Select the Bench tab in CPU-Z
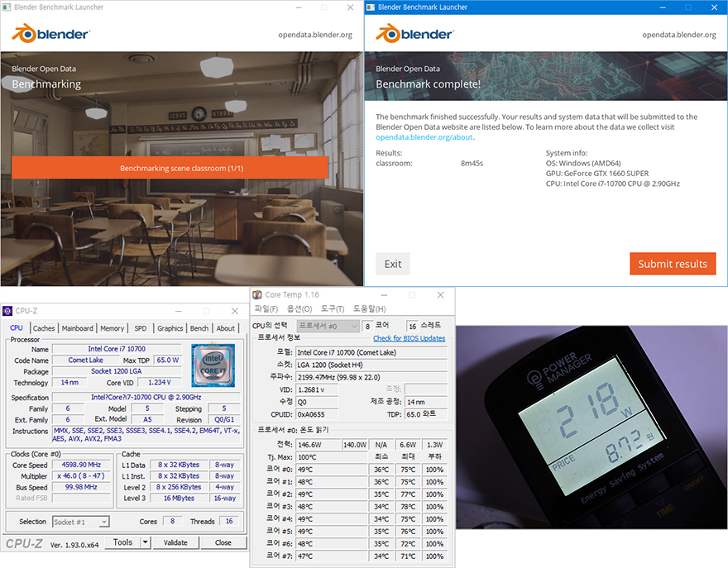 click(x=199, y=328)
